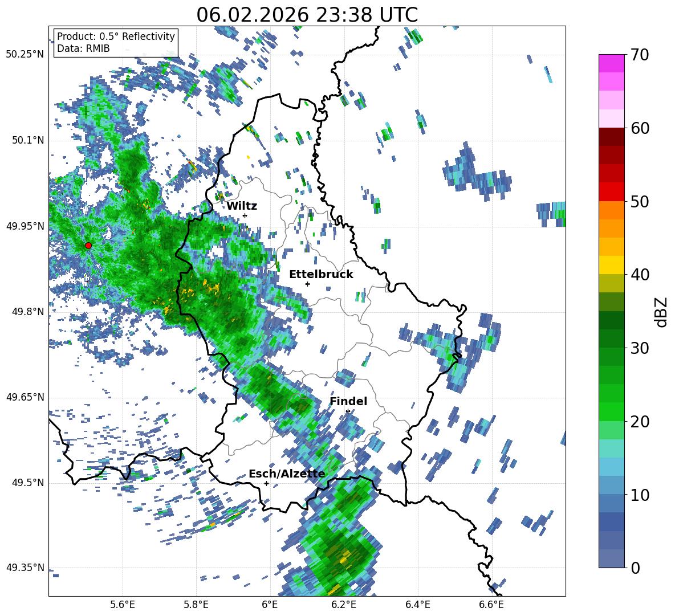Click the Ettelbruck cross marker
The height and width of the screenshot is (616, 675).
pyautogui.click(x=307, y=284)
